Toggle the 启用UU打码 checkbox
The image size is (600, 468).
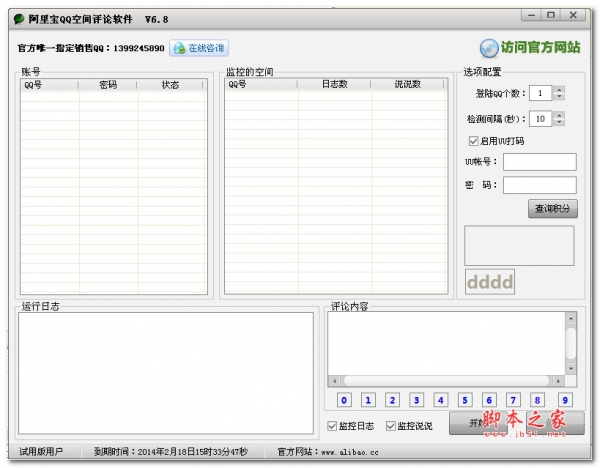(x=473, y=141)
